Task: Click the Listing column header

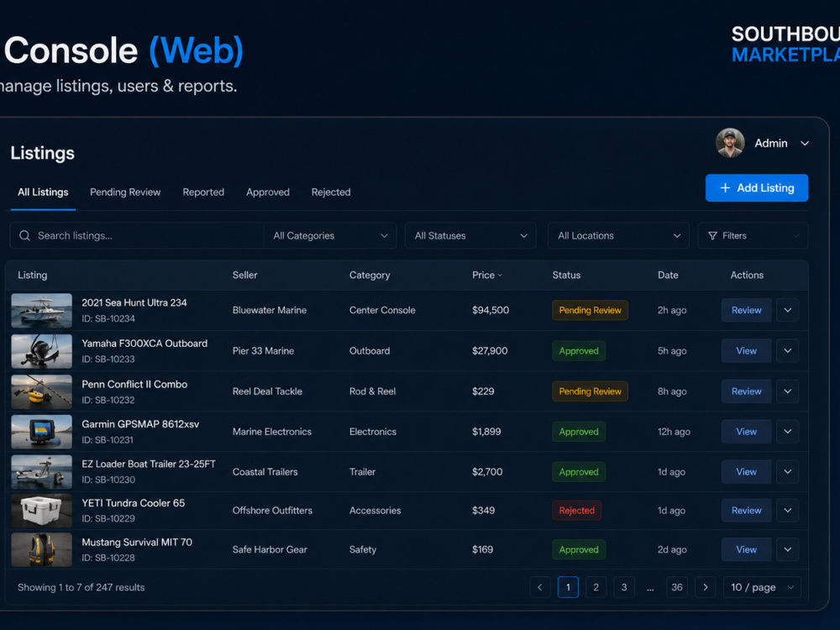Action: point(33,275)
